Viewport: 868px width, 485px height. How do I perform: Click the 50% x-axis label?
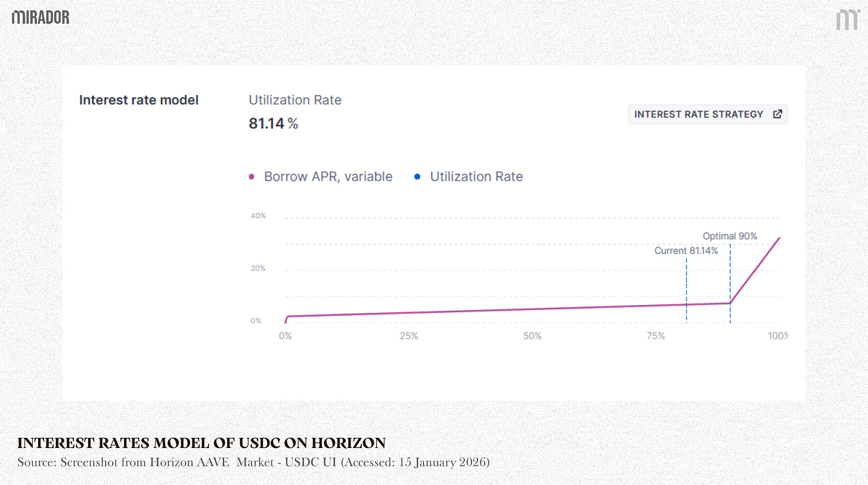tap(532, 336)
